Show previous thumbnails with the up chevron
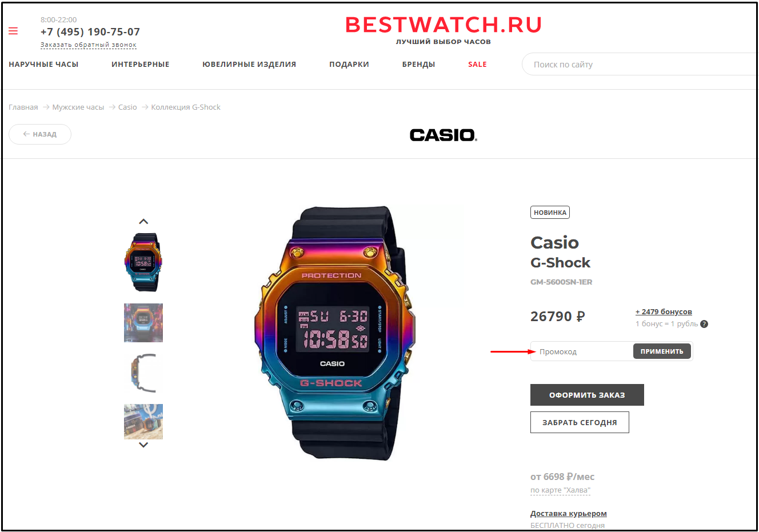759x532 pixels. (x=143, y=222)
